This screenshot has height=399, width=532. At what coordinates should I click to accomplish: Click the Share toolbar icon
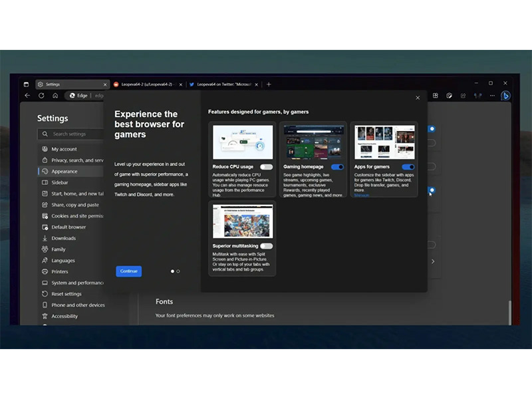[x=463, y=96]
